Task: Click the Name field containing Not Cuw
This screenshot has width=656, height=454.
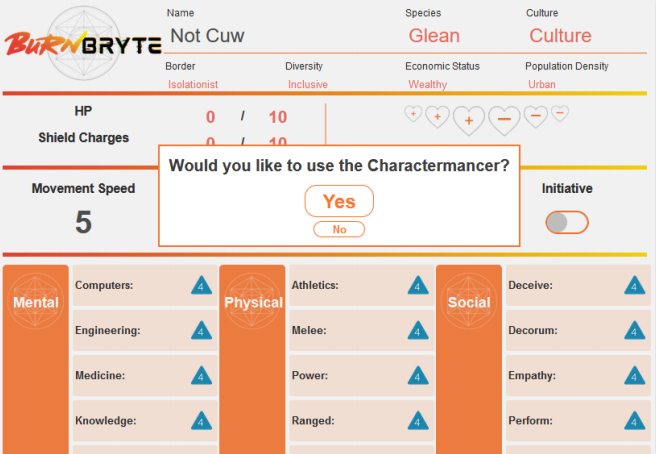Action: (280, 36)
